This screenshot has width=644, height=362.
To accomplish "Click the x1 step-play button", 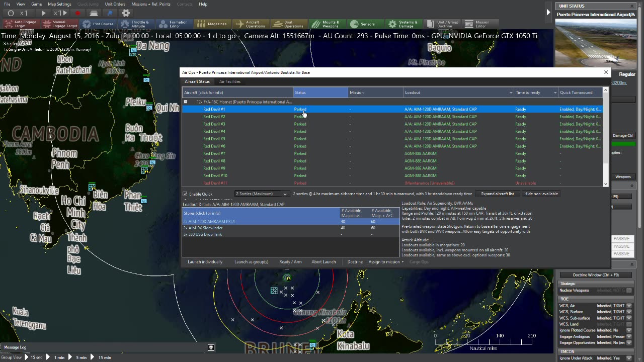I will click(x=60, y=13).
